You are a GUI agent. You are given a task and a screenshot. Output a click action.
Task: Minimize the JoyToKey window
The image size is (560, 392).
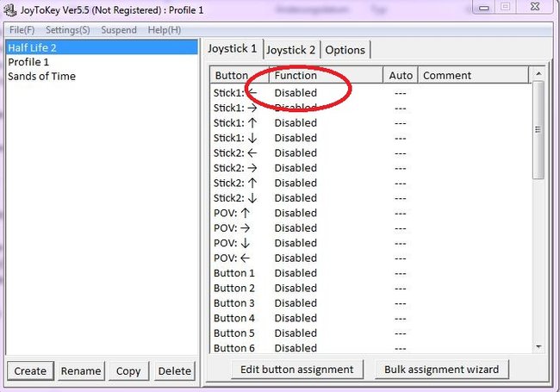click(x=484, y=7)
